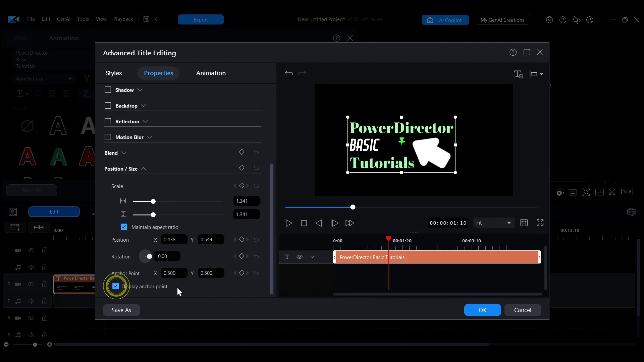Hide video track 1 in main timeline
The width and height of the screenshot is (644, 362).
tap(31, 250)
